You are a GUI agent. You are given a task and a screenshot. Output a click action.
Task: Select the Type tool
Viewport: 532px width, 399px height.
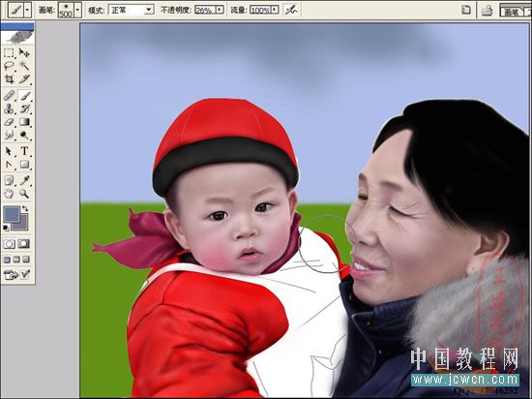(24, 151)
